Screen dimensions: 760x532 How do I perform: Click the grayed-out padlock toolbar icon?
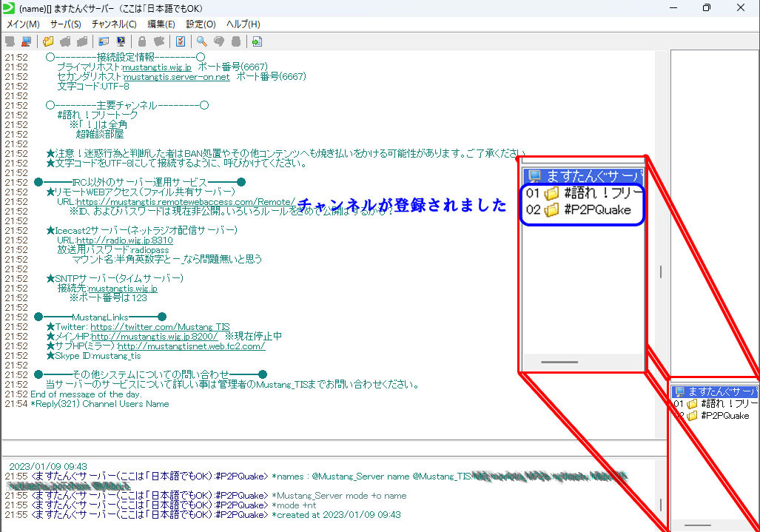point(142,41)
